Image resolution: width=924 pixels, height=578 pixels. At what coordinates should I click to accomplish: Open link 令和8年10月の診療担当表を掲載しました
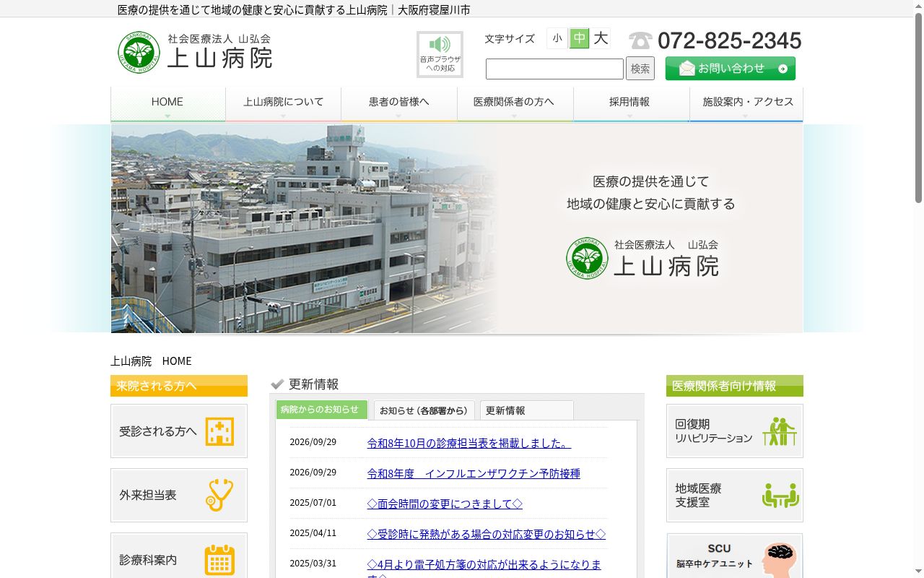coord(469,443)
